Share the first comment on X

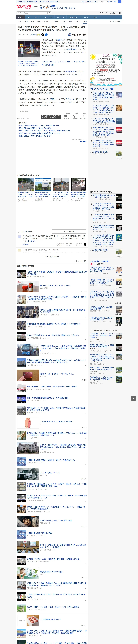[x=85, y=244]
